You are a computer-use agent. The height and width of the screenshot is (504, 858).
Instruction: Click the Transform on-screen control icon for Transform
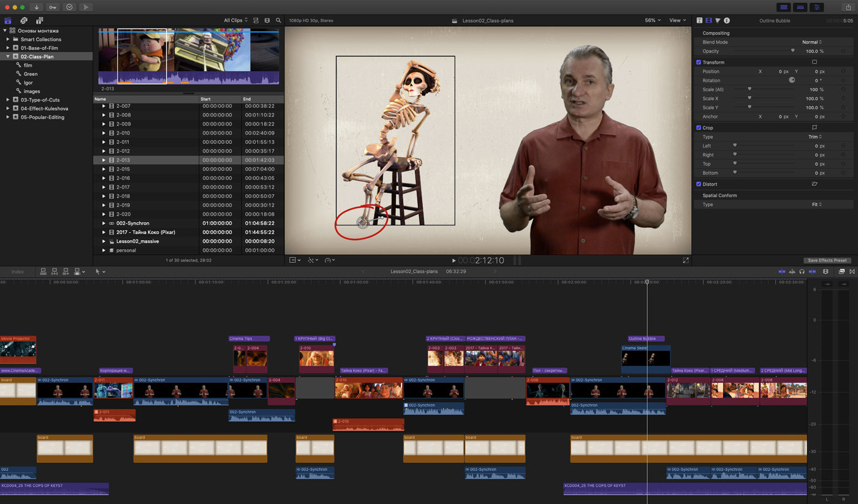pos(814,62)
